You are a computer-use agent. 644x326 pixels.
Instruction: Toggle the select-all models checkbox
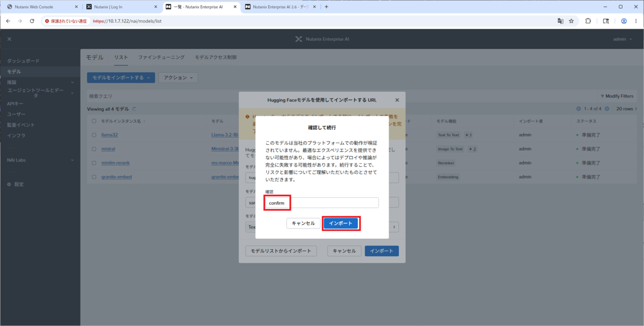tap(94, 121)
